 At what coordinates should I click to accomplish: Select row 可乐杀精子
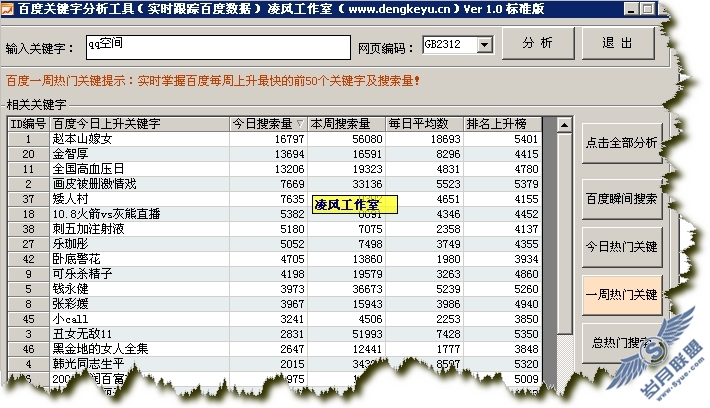click(x=275, y=274)
